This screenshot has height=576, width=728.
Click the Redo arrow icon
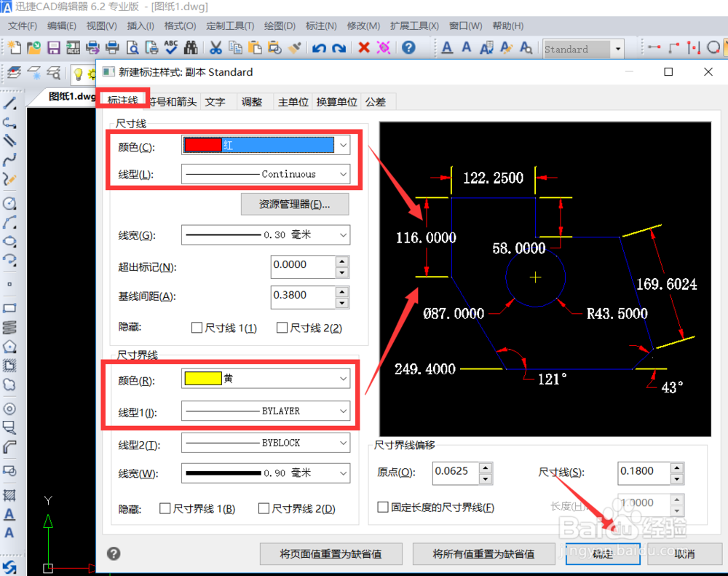339,48
